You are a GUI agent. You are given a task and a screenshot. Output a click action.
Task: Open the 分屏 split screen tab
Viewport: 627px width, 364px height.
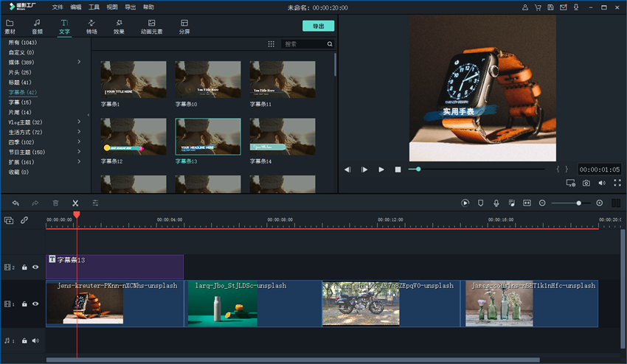pyautogui.click(x=184, y=27)
